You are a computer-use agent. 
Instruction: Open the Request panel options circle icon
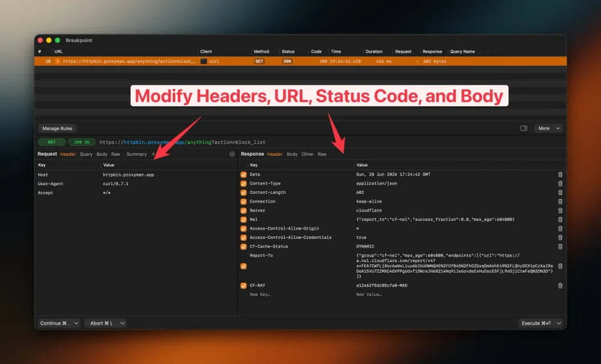[232, 154]
